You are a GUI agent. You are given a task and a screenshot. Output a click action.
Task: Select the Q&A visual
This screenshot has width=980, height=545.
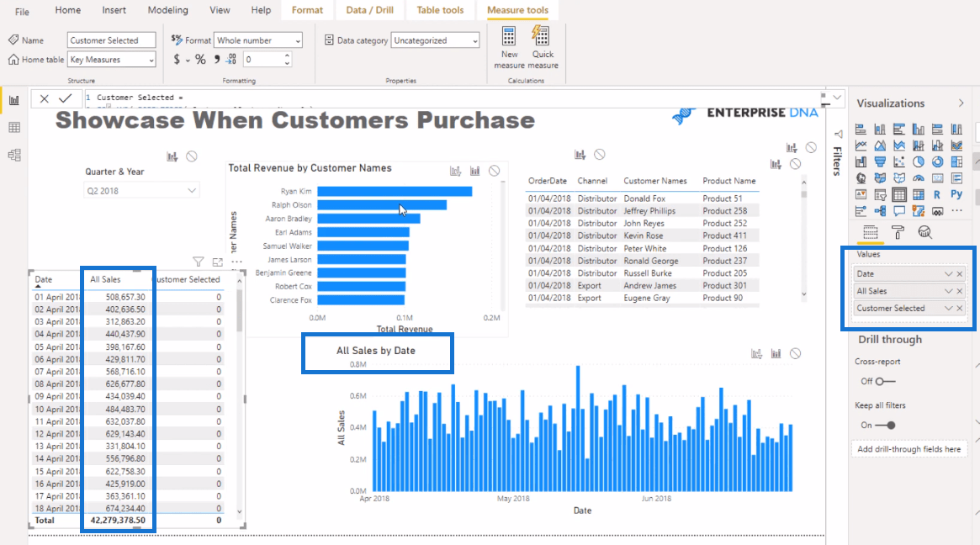pos(899,210)
